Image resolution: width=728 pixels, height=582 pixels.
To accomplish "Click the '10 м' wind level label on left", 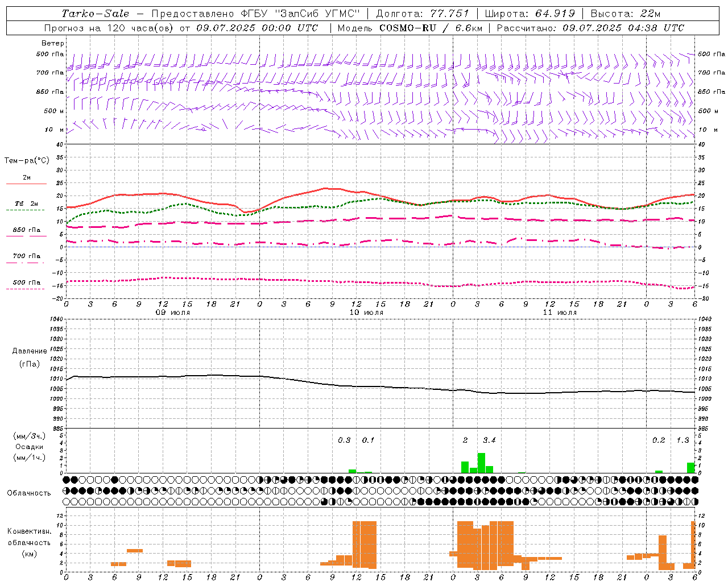I will (55, 130).
